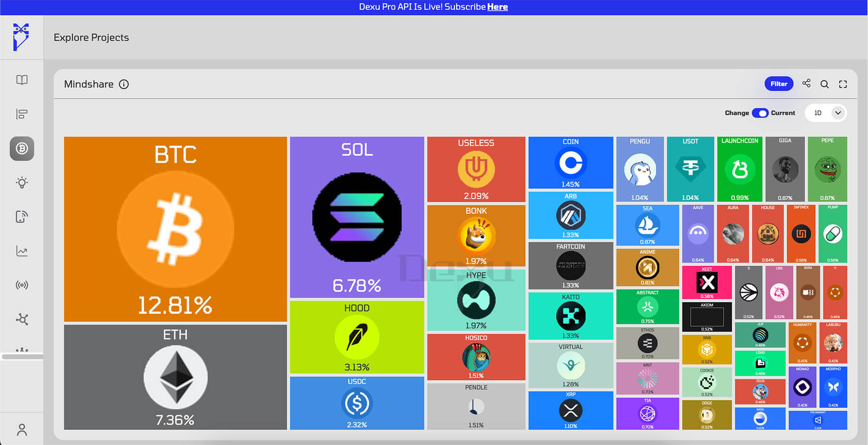Select the SOL 6.78% tile
The width and height of the screenshot is (868, 445).
357,217
